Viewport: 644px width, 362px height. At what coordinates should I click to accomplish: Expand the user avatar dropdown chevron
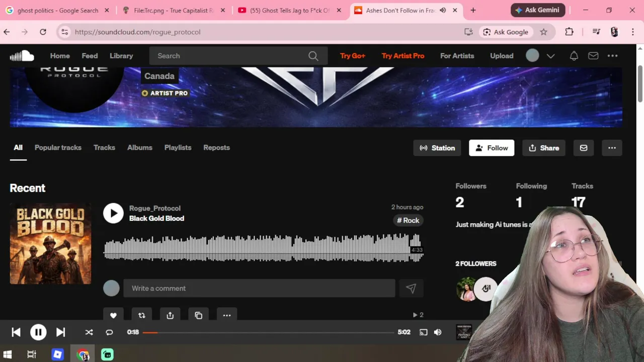(550, 56)
